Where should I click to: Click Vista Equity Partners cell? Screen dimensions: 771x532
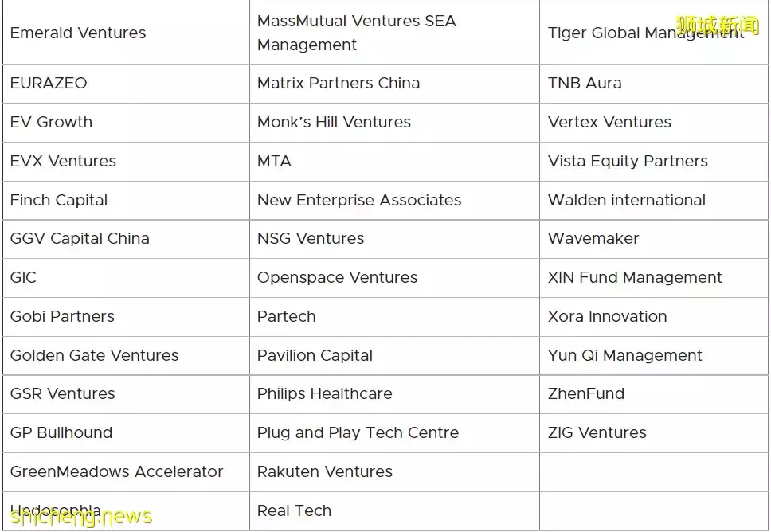pos(628,161)
